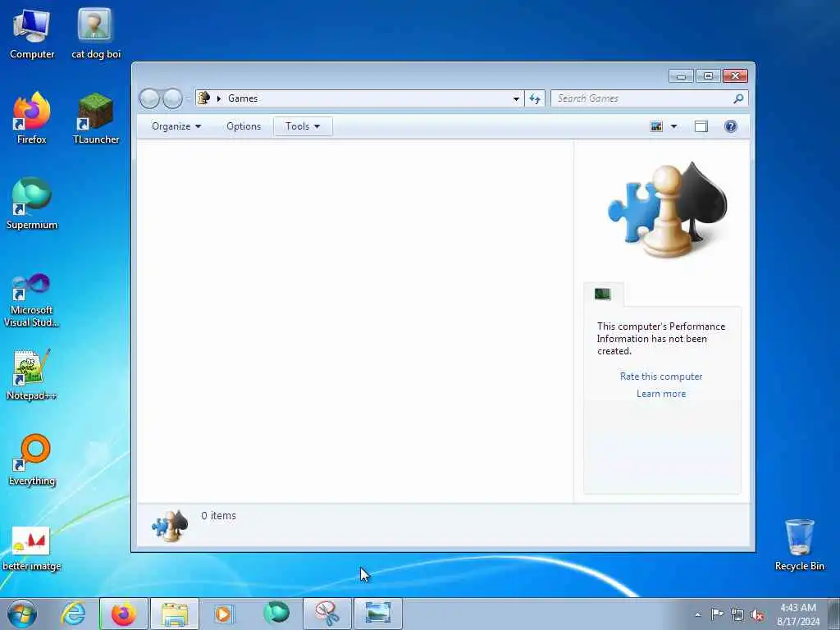840x630 pixels.
Task: Click the Search Games field
Action: [642, 98]
